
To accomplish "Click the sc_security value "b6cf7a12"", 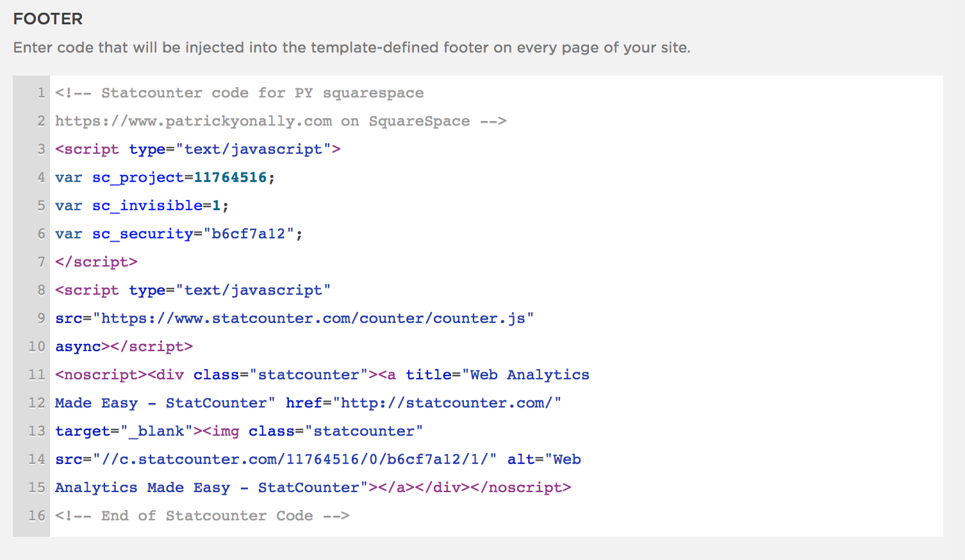I will tap(249, 234).
